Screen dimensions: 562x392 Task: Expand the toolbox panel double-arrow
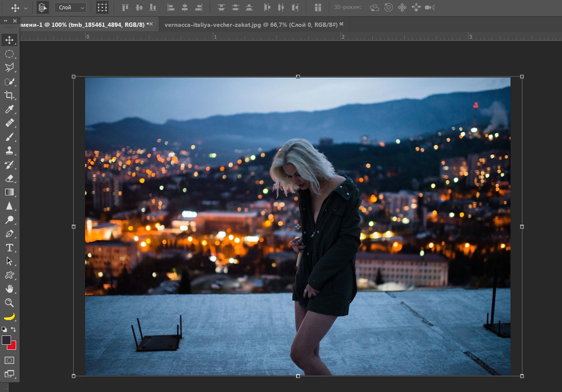pyautogui.click(x=5, y=21)
